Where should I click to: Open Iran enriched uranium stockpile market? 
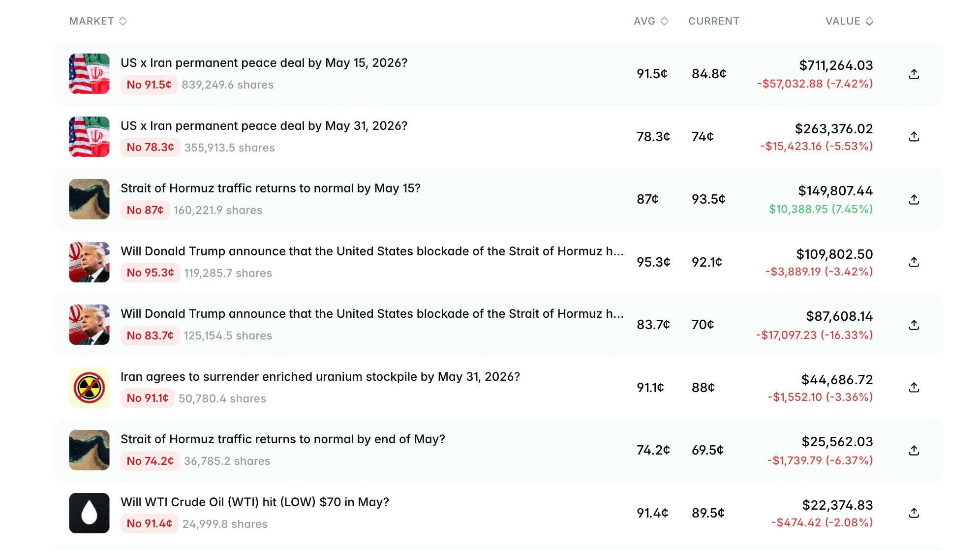[320, 377]
